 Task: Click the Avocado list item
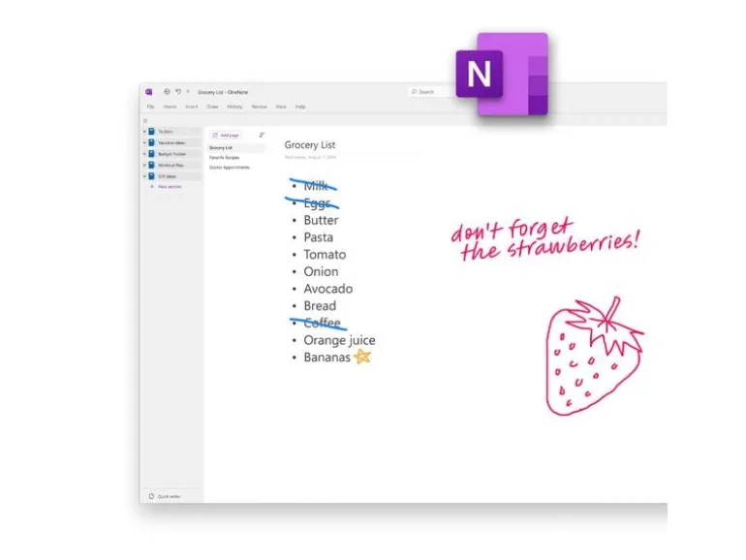(x=328, y=289)
